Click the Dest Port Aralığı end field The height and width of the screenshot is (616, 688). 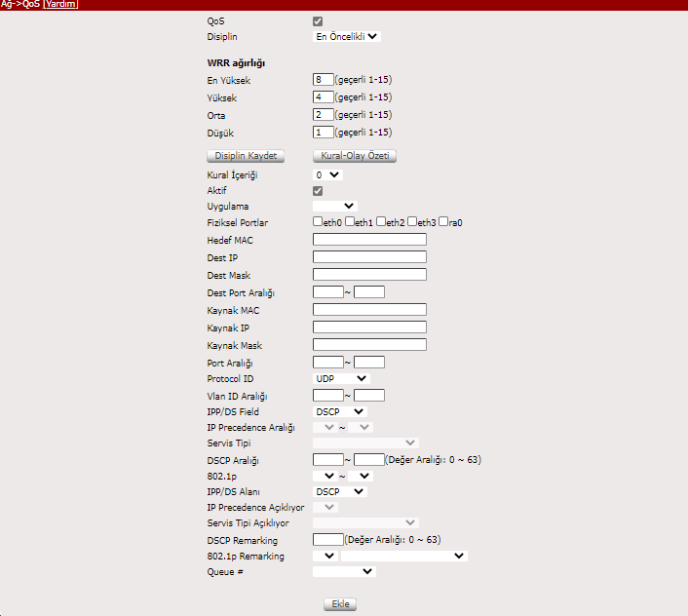click(369, 291)
